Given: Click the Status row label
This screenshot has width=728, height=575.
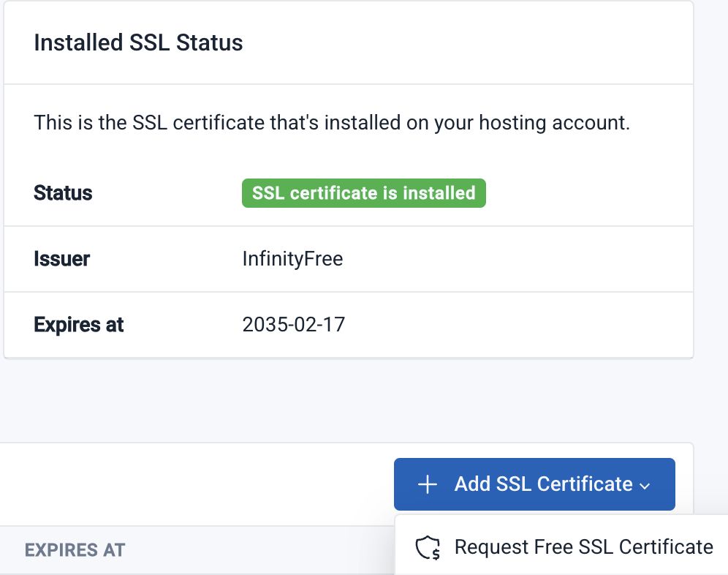Looking at the screenshot, I should click(63, 193).
